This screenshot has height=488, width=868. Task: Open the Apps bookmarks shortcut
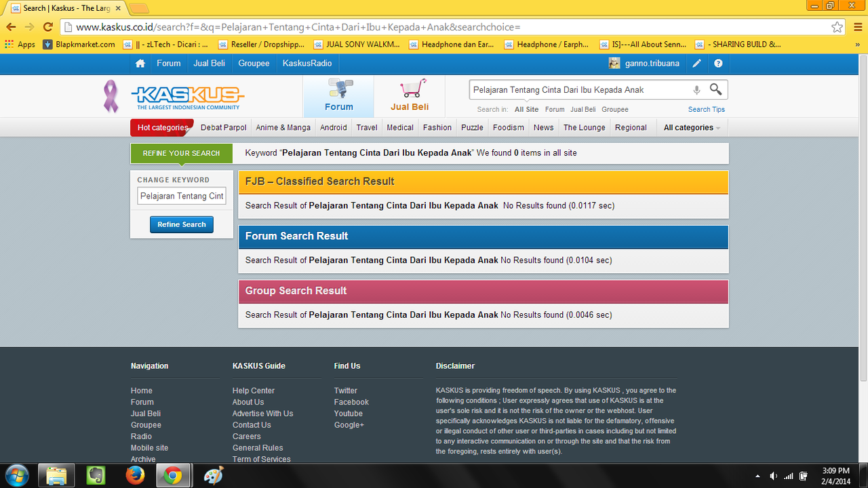(20, 44)
